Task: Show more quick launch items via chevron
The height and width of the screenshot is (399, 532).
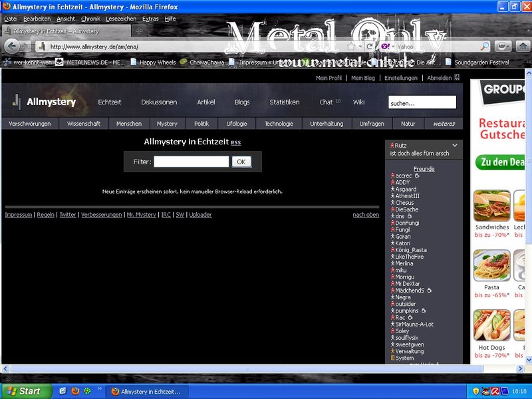Action: 99,388
